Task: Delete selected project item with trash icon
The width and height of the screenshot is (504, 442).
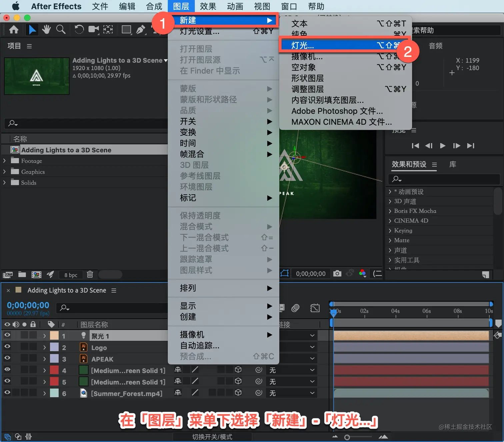Action: coord(90,274)
